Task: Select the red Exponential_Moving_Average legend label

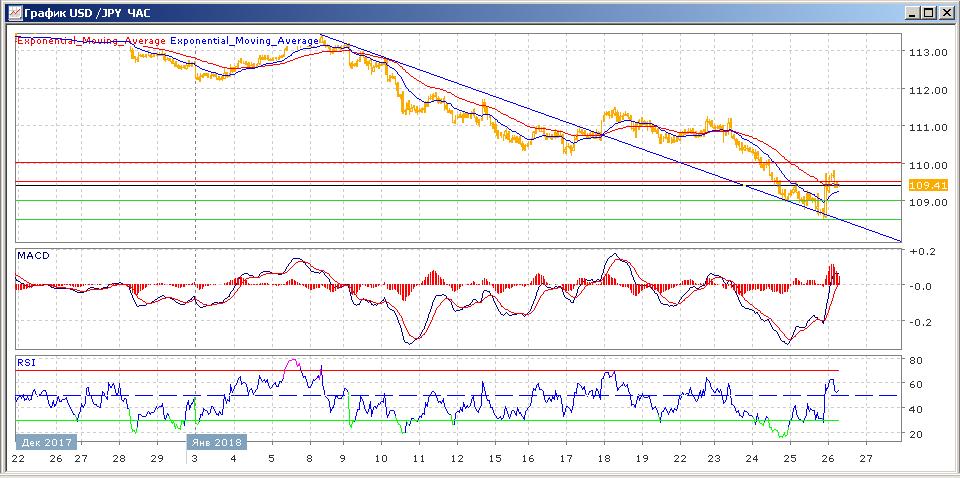Action: [x=91, y=40]
